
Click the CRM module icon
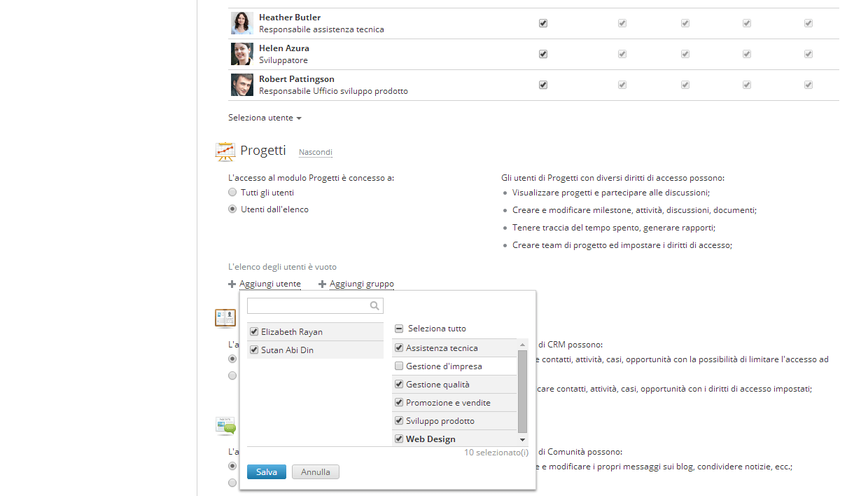pos(225,318)
